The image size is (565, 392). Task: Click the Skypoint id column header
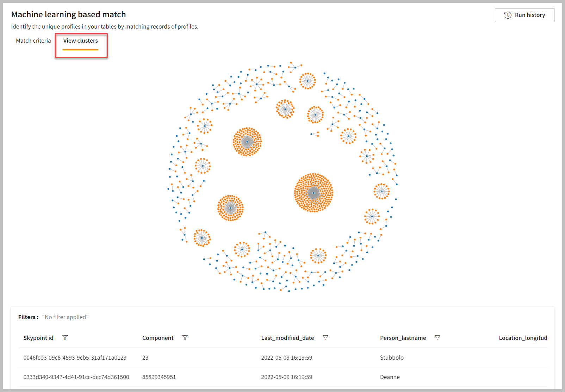click(x=38, y=338)
